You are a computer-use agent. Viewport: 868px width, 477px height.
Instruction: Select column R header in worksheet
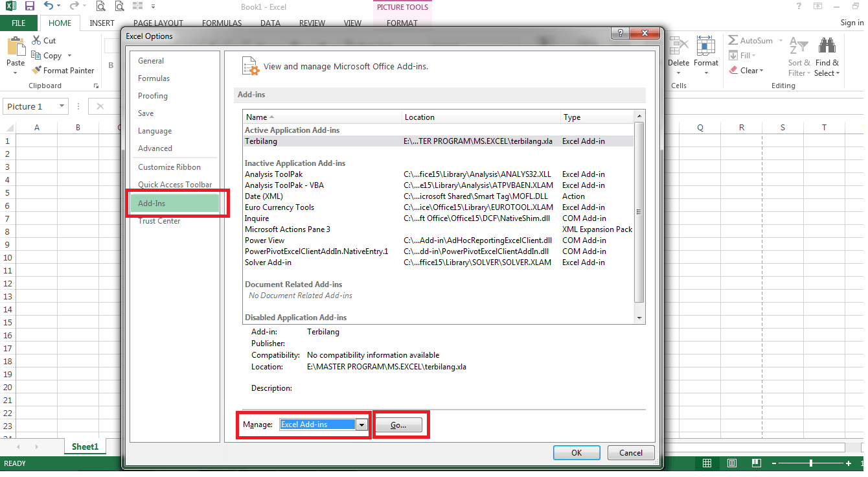(x=741, y=128)
